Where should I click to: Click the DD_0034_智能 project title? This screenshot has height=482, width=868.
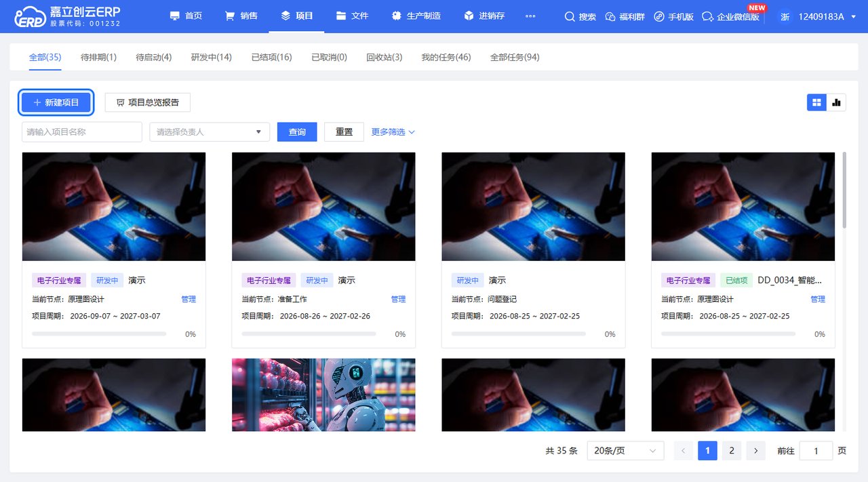click(x=790, y=281)
